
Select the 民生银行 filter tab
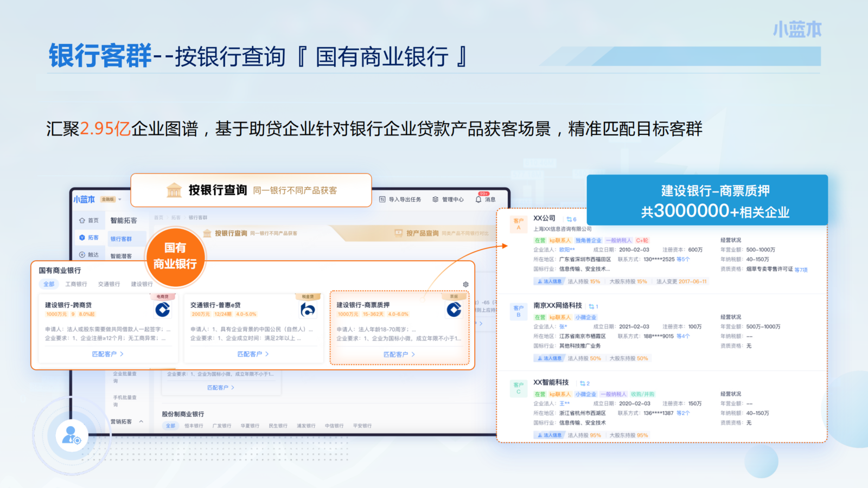click(x=278, y=426)
